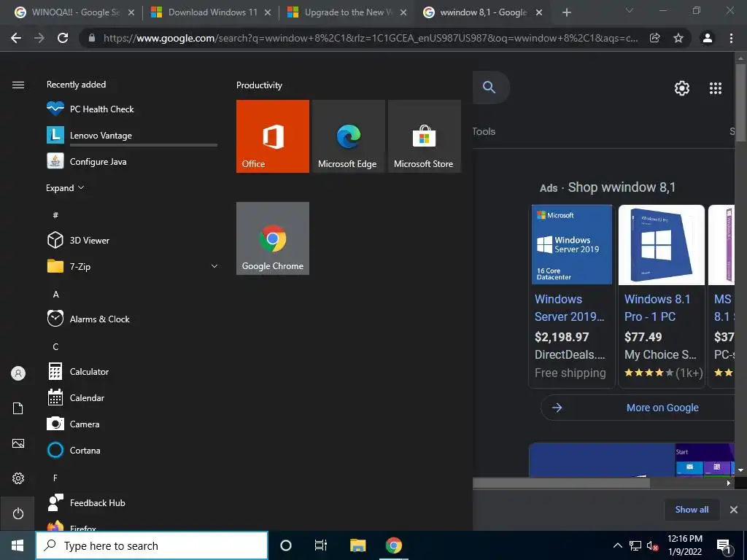Open the user account icon in Start

pos(18,373)
